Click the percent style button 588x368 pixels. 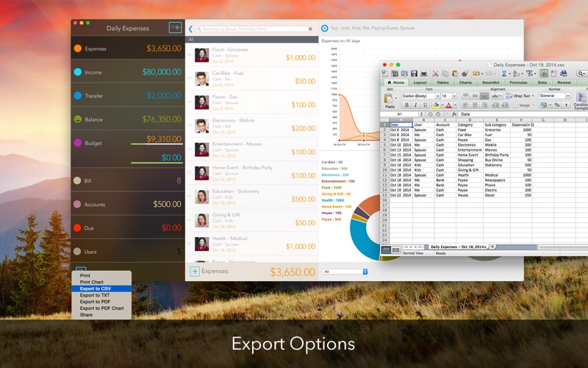click(x=557, y=105)
